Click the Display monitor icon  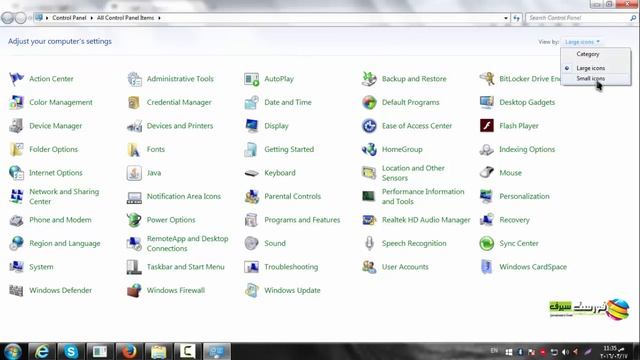[251, 126]
